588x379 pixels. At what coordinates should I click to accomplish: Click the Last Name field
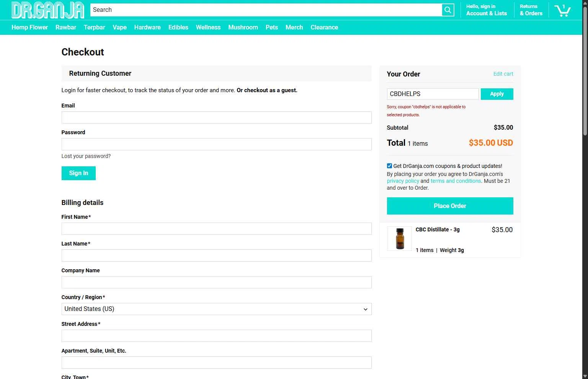(x=216, y=255)
